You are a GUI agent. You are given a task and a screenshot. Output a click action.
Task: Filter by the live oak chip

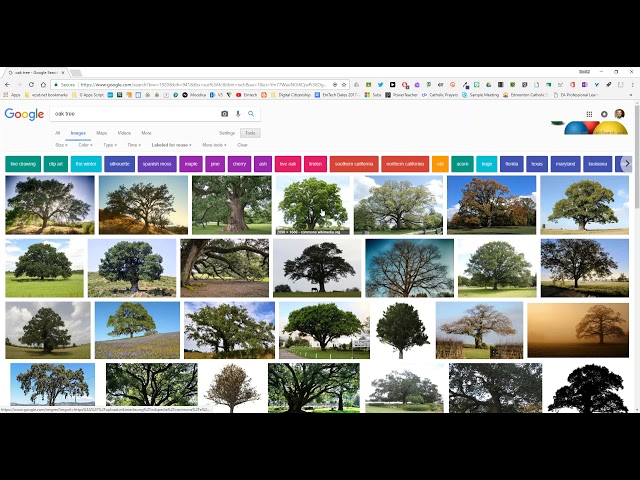[x=288, y=164]
